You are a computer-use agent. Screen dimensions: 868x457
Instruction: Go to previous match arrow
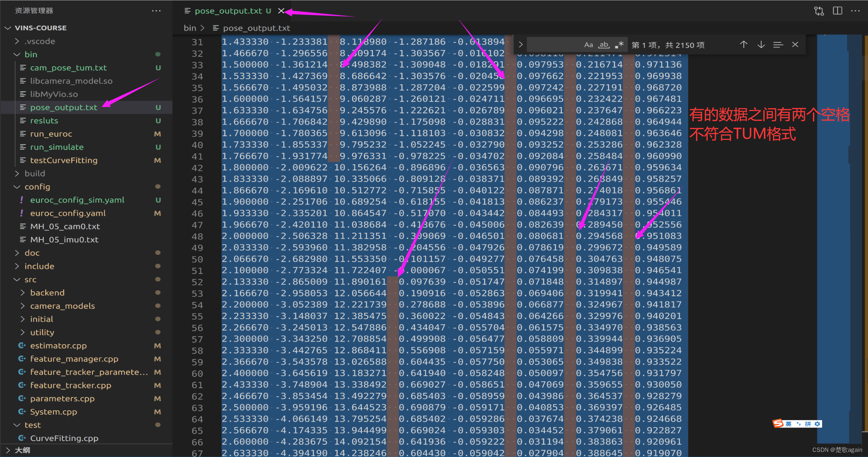point(743,45)
